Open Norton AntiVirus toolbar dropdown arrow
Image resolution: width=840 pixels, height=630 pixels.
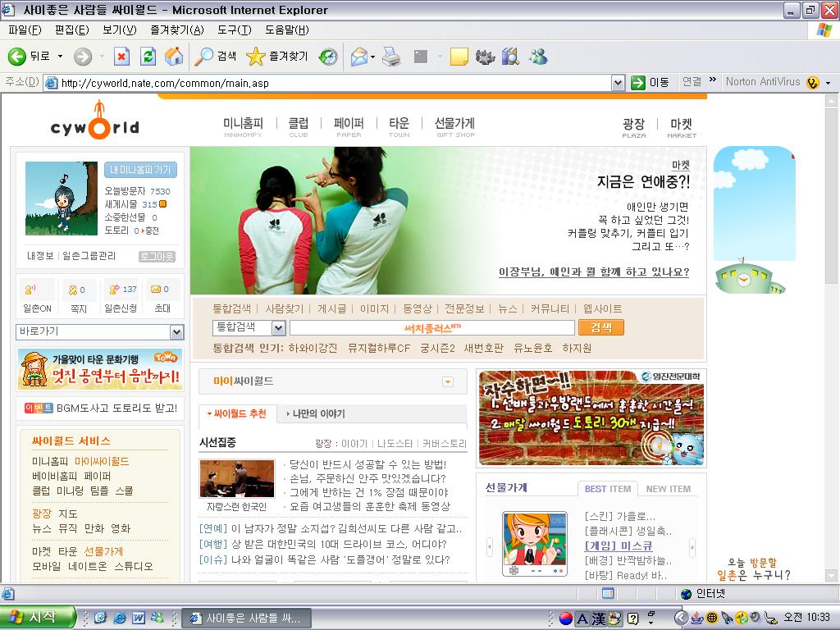click(x=829, y=83)
